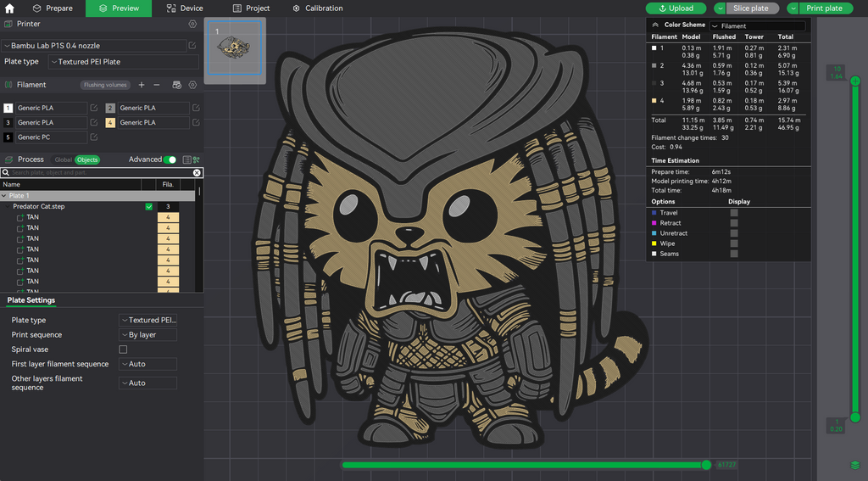Click the Prepare tab cube icon
The height and width of the screenshot is (481, 868).
[37, 8]
